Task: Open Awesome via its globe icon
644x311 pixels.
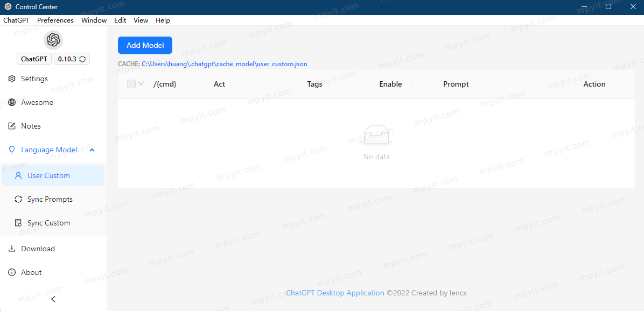Action: click(x=12, y=103)
